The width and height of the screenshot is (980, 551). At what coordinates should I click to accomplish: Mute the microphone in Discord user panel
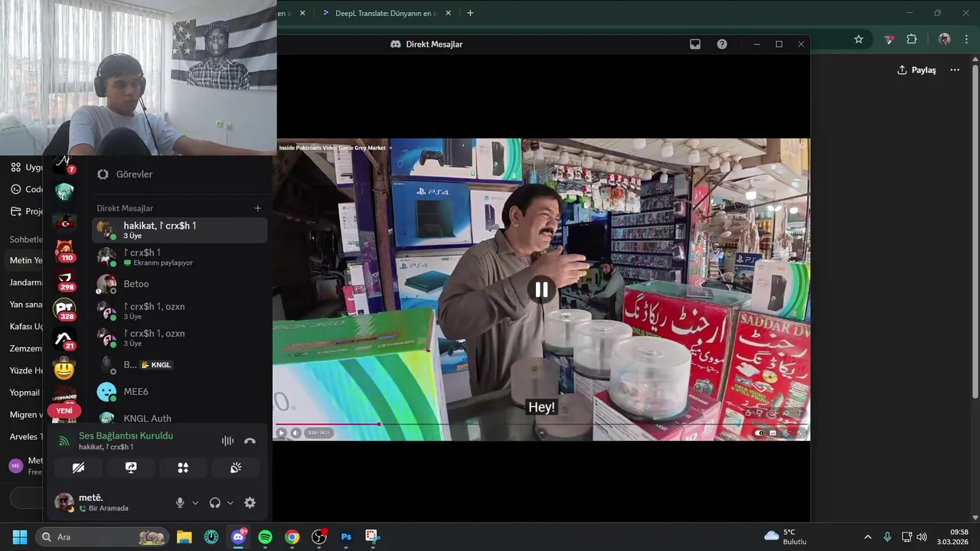(180, 503)
